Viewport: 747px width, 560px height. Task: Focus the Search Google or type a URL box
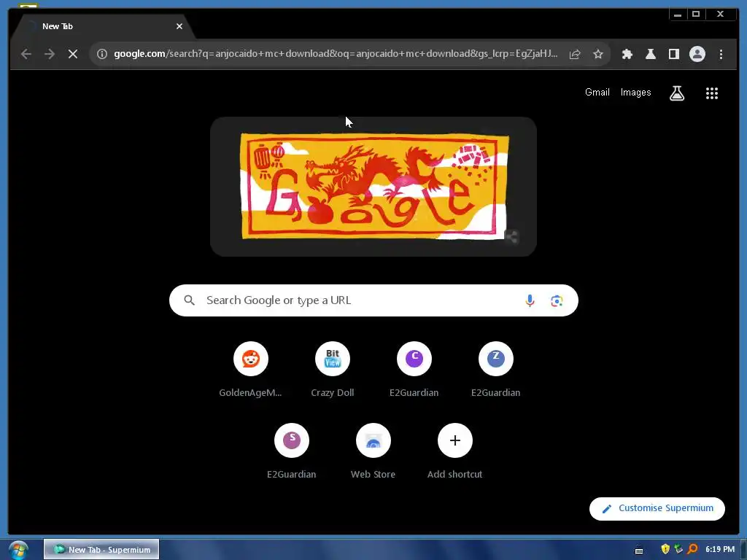click(x=373, y=300)
